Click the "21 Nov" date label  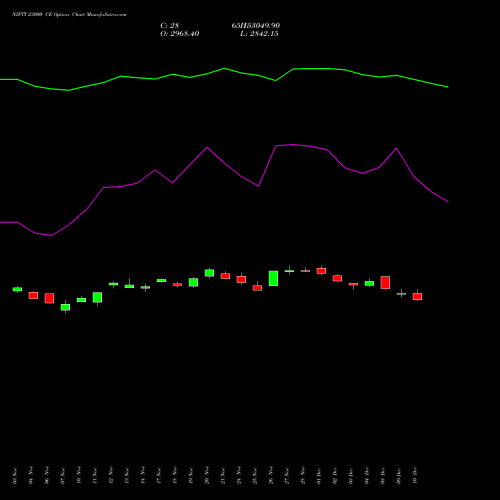click(223, 475)
